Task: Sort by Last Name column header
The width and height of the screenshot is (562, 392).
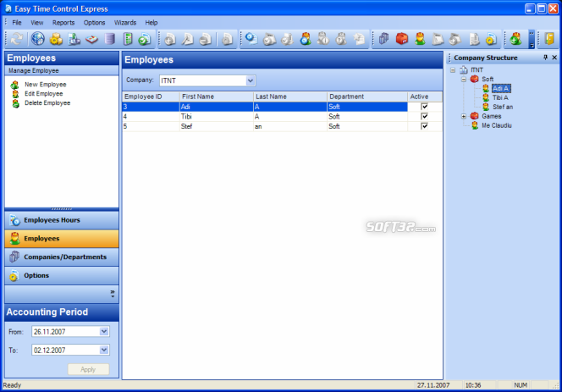Action: click(x=290, y=97)
